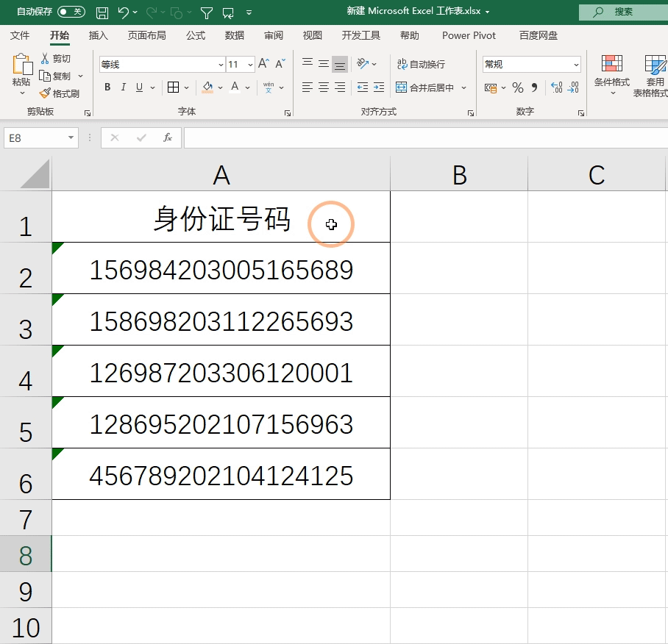Click the Increase Font Size icon

[x=263, y=65]
